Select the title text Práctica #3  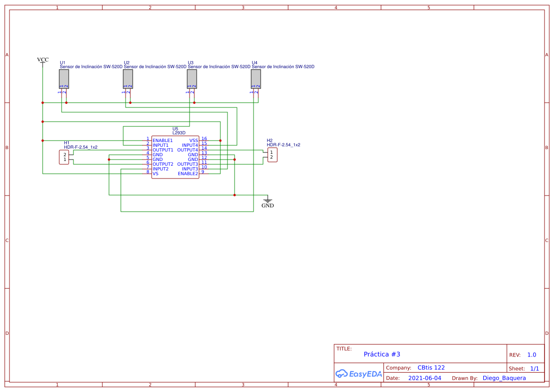(382, 354)
